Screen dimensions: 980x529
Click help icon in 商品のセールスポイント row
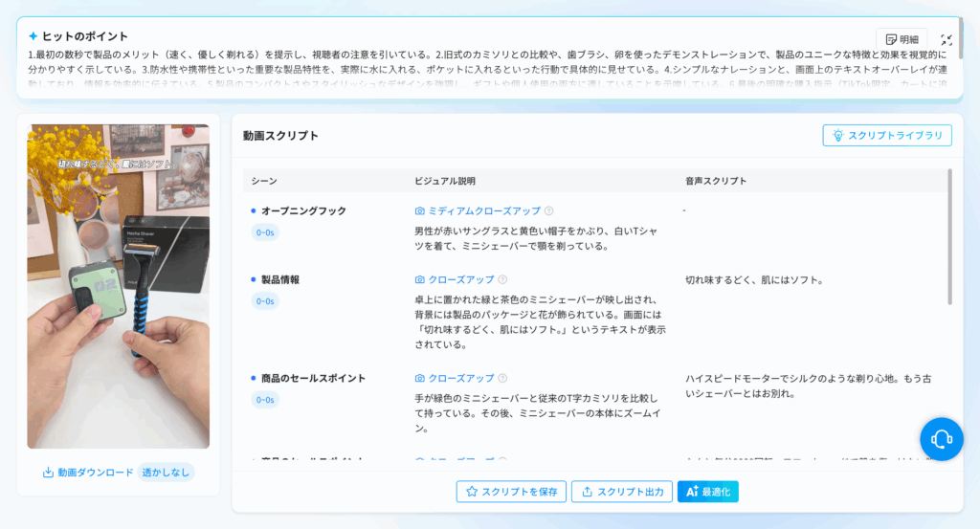point(502,379)
